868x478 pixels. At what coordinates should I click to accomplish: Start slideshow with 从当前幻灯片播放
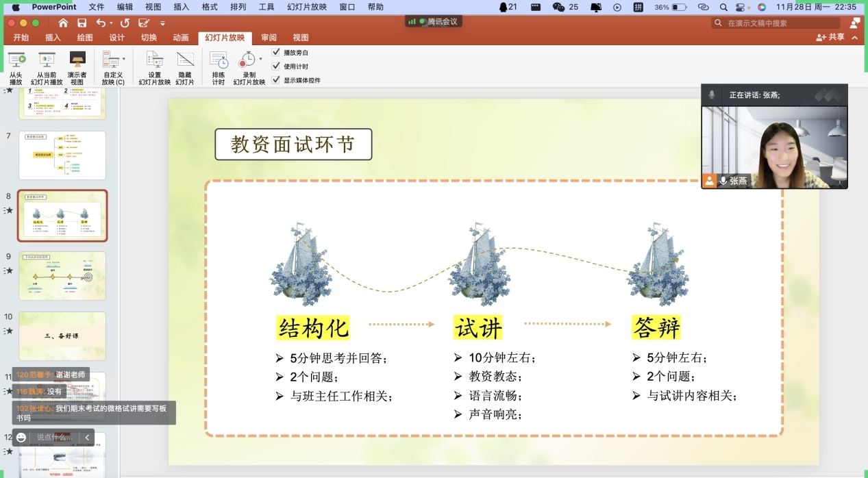pyautogui.click(x=47, y=60)
